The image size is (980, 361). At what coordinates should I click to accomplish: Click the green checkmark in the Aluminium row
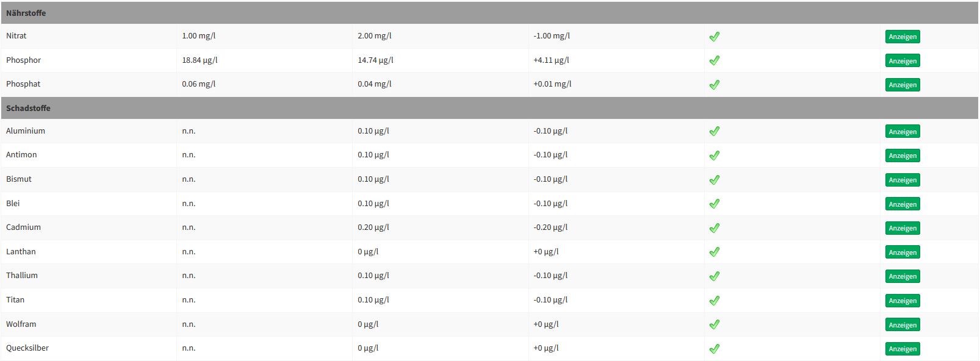click(x=714, y=131)
